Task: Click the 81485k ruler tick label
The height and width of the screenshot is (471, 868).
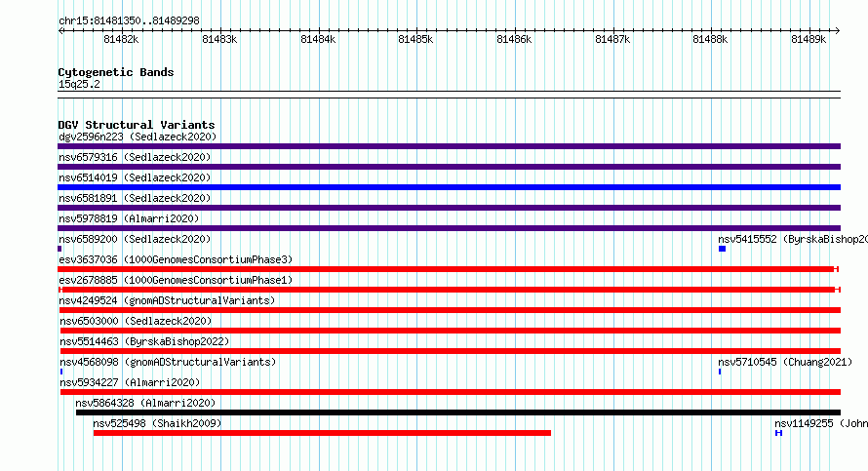Action: (415, 39)
